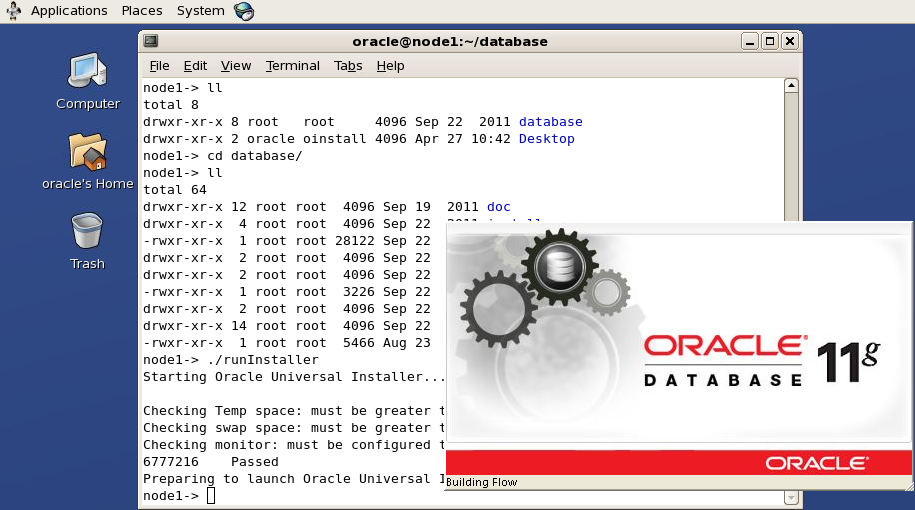Maximize the terminal window

(x=770, y=41)
